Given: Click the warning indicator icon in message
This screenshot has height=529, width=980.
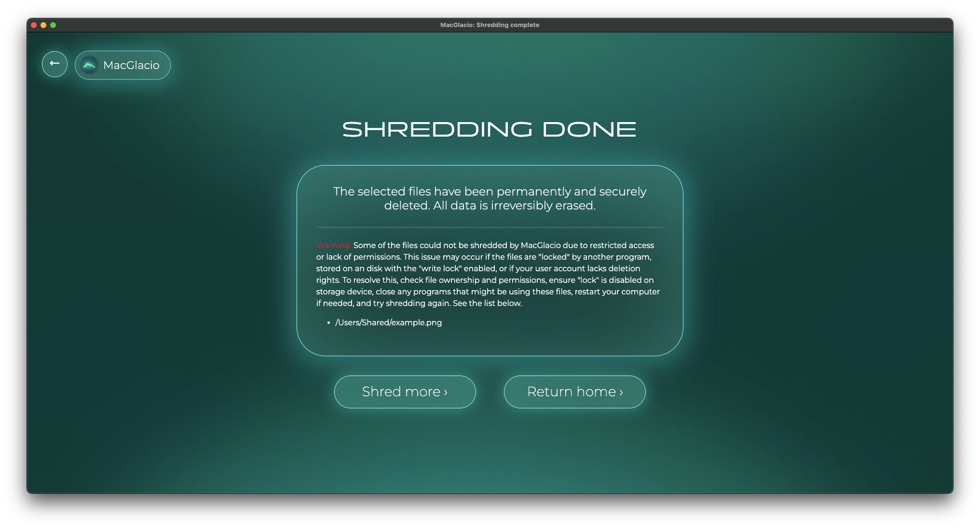Looking at the screenshot, I should click(x=332, y=245).
